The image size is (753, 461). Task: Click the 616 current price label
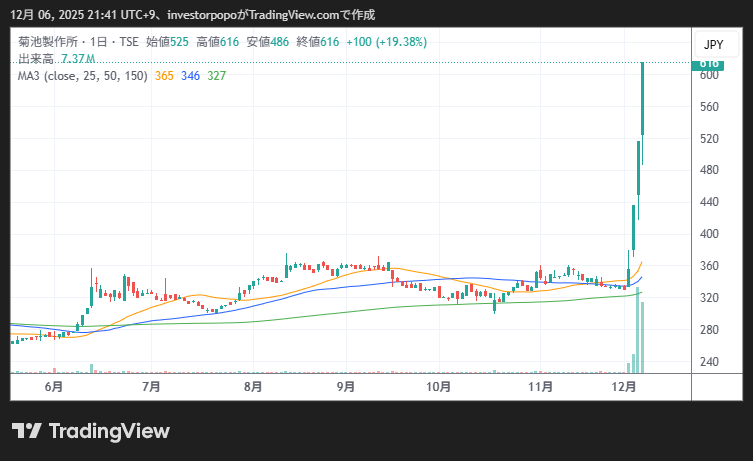pos(709,63)
